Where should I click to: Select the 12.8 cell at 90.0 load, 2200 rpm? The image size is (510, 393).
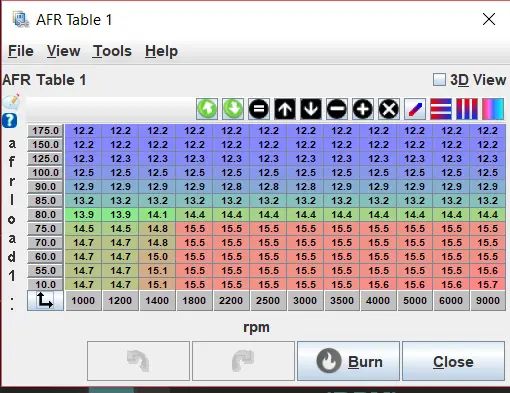point(231,186)
